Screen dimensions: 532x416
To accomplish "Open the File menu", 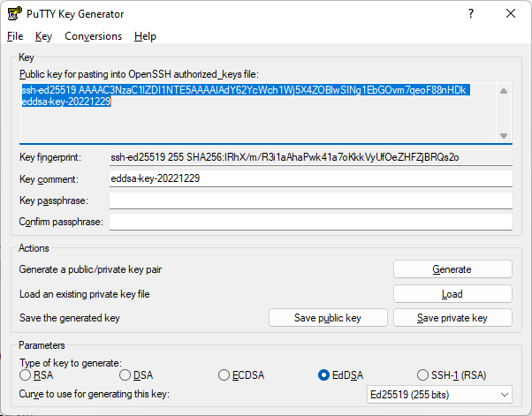I will coord(15,36).
